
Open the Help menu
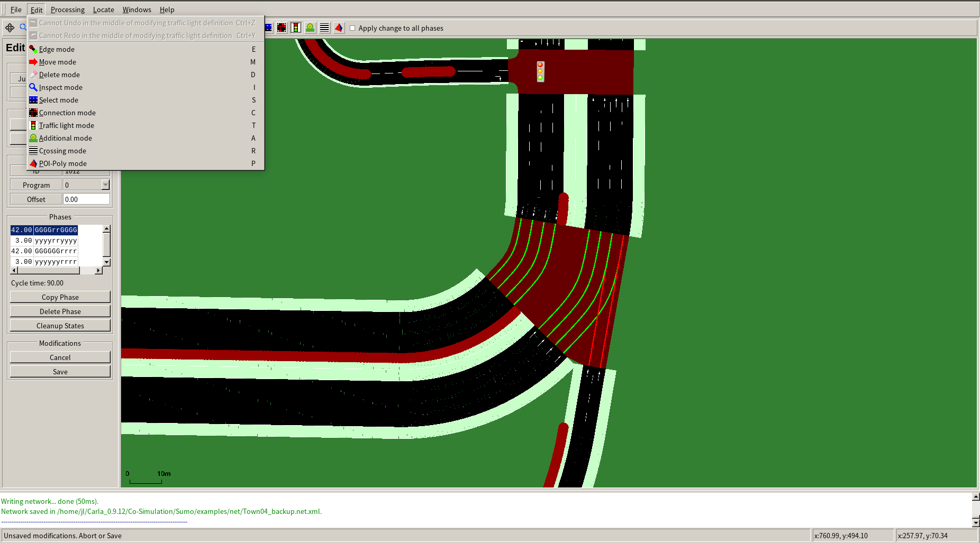[167, 10]
